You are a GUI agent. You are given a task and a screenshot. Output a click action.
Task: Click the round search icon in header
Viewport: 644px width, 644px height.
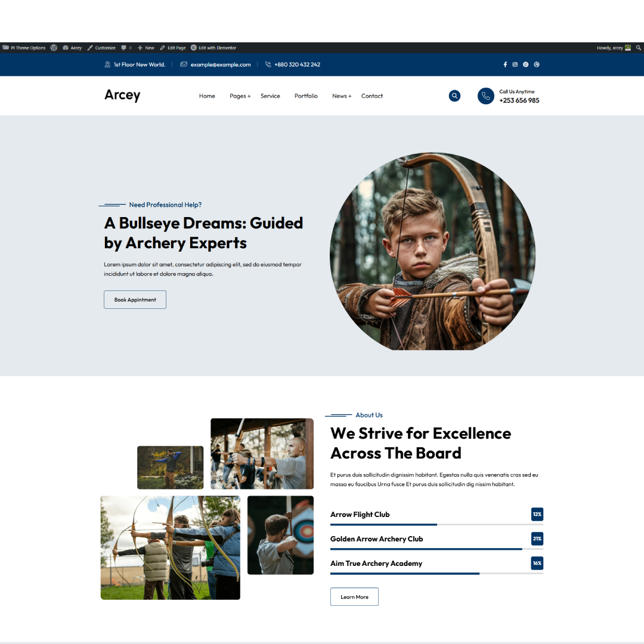click(454, 96)
